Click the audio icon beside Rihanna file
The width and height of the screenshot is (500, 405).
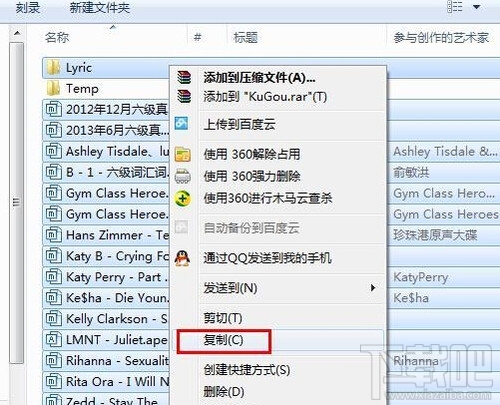[x=54, y=361]
